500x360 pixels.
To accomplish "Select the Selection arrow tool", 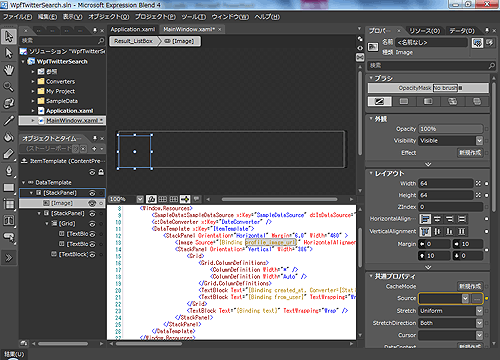I will point(9,36).
